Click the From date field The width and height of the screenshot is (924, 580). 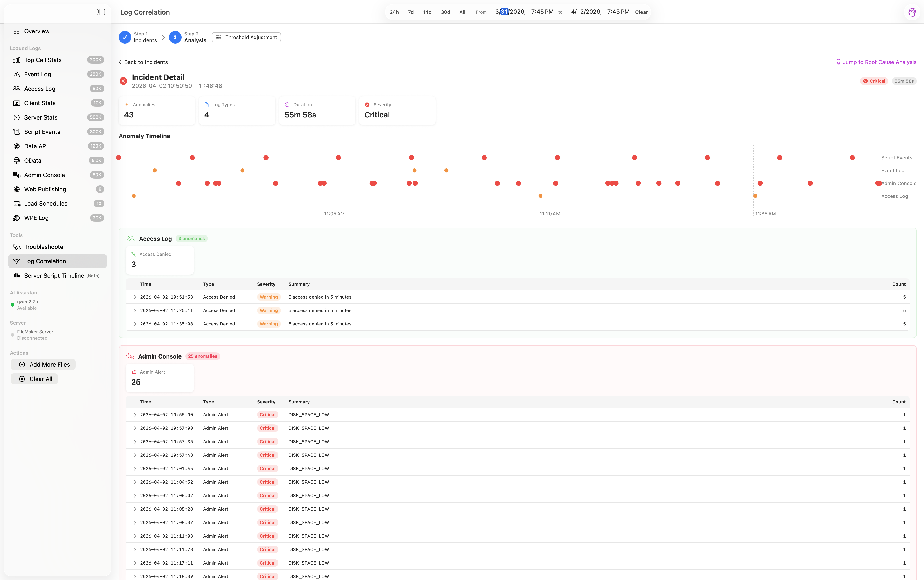[x=510, y=12]
